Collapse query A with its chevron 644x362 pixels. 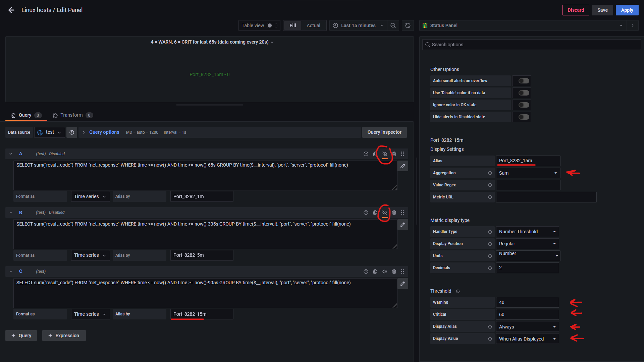tap(11, 154)
